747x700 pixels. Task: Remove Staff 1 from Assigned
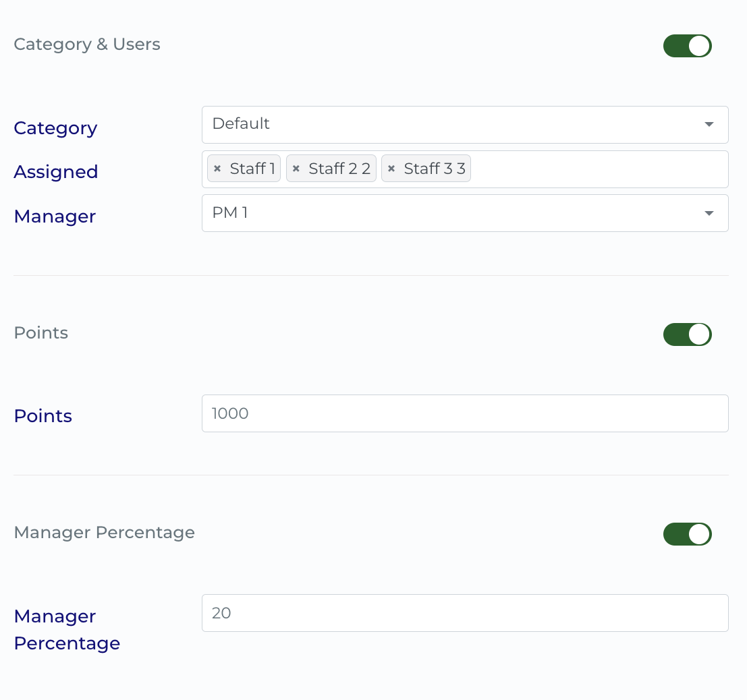(217, 169)
